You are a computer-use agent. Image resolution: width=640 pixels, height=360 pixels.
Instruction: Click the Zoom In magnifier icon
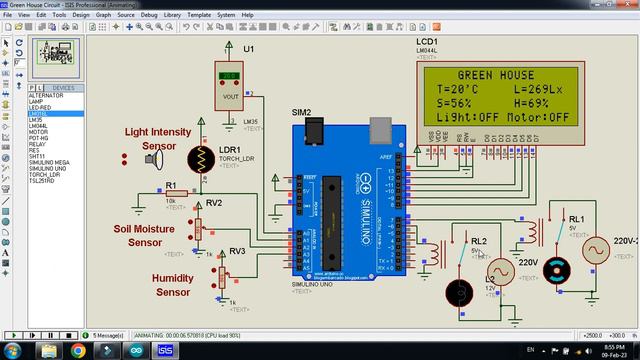pos(139,27)
